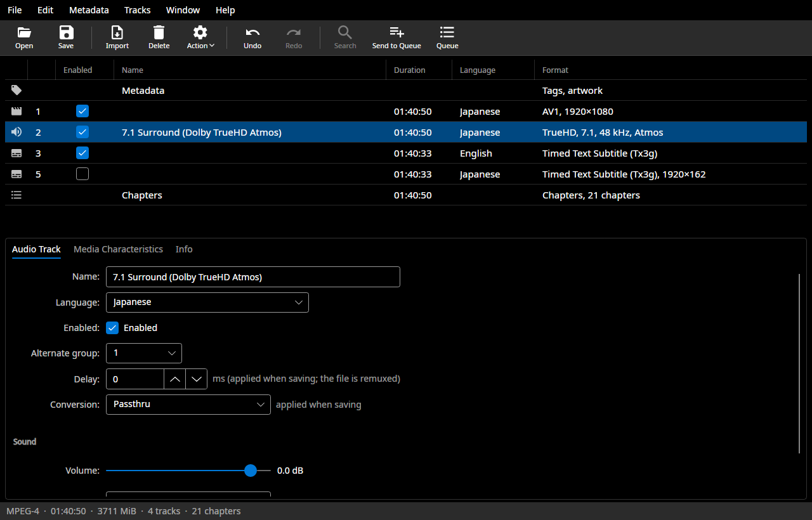This screenshot has height=520, width=812.
Task: Open the Conversion dropdown set to Passthru
Action: pyautogui.click(x=188, y=404)
